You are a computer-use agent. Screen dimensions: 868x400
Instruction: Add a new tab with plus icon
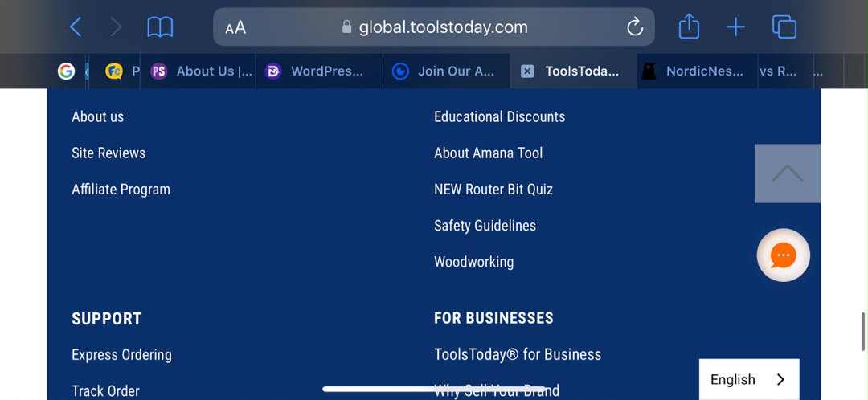[x=735, y=27]
